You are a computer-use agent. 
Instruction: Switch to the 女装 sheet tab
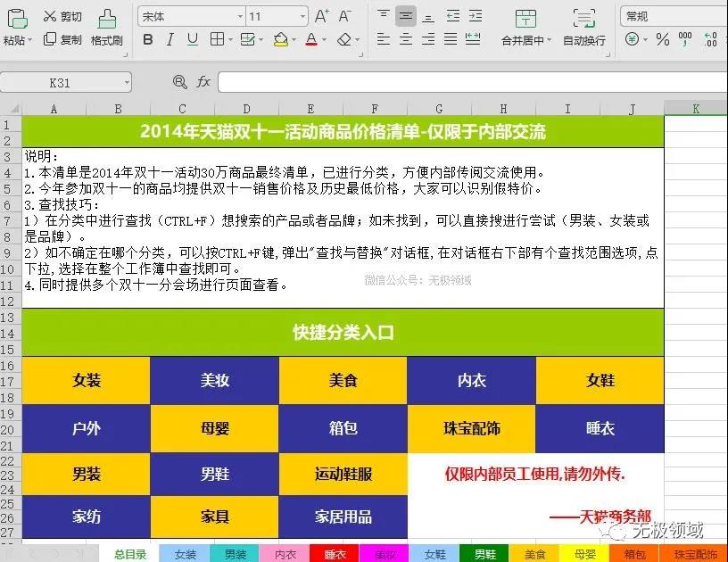click(186, 554)
